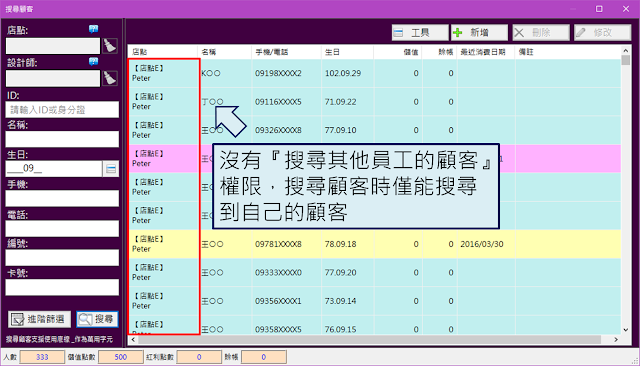Open the birthday calendar picker icon
This screenshot has height=366, width=640.
click(111, 169)
